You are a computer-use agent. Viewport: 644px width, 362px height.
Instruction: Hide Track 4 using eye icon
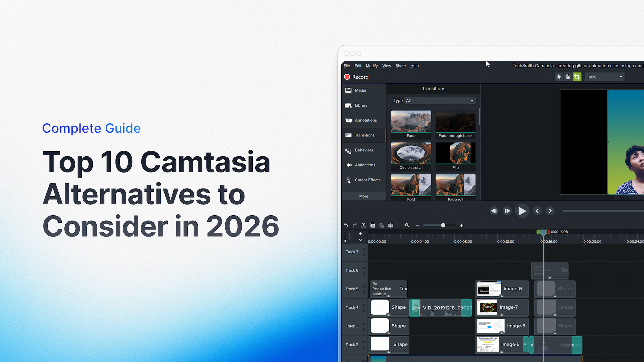(364, 305)
